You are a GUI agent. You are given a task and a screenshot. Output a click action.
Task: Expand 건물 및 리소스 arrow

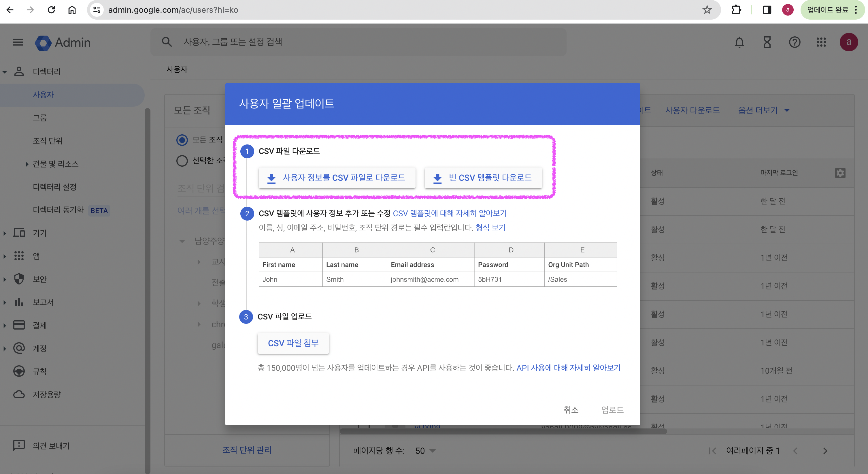(27, 164)
